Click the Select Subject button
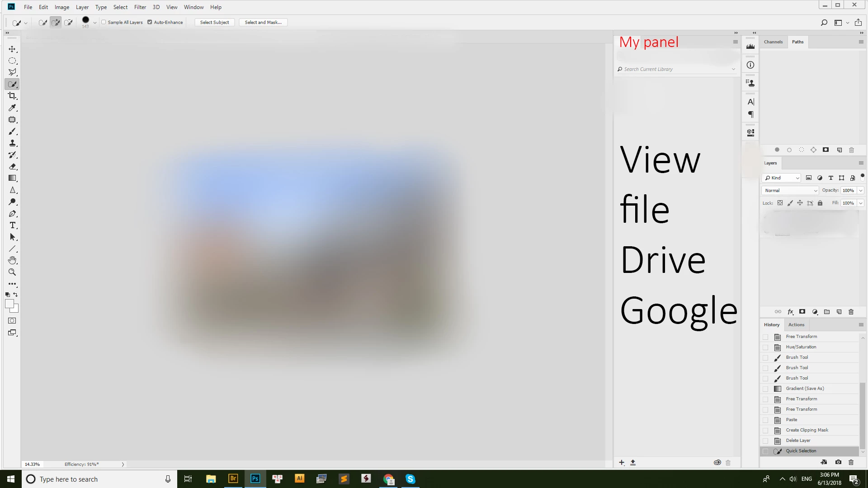Image resolution: width=868 pixels, height=488 pixels. pos(214,22)
